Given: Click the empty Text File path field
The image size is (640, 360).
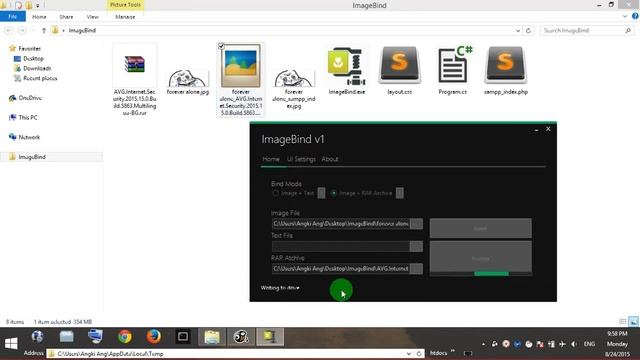Looking at the screenshot, I should coord(341,246).
